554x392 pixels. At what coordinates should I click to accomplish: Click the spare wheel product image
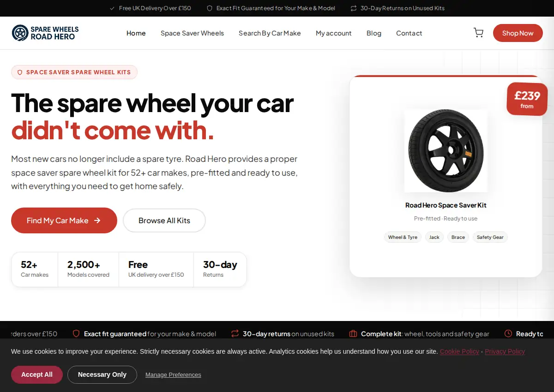[x=446, y=151]
